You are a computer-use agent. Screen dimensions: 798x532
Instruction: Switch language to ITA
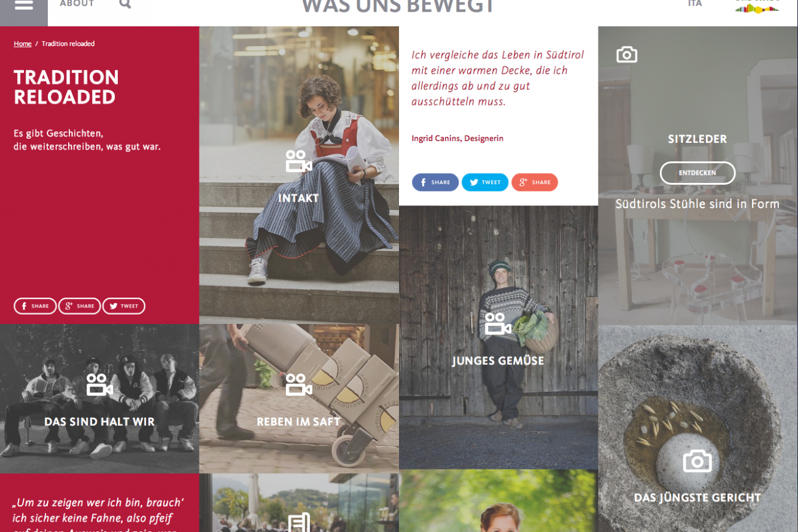(695, 4)
